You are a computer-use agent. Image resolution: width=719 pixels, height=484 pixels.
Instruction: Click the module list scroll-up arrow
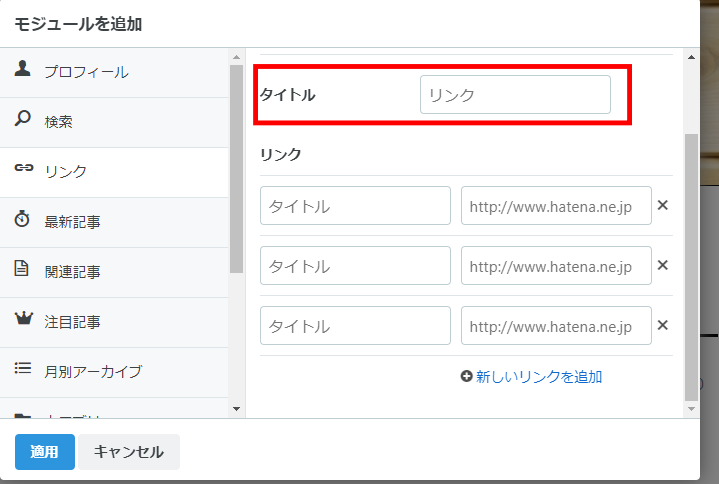coord(237,57)
